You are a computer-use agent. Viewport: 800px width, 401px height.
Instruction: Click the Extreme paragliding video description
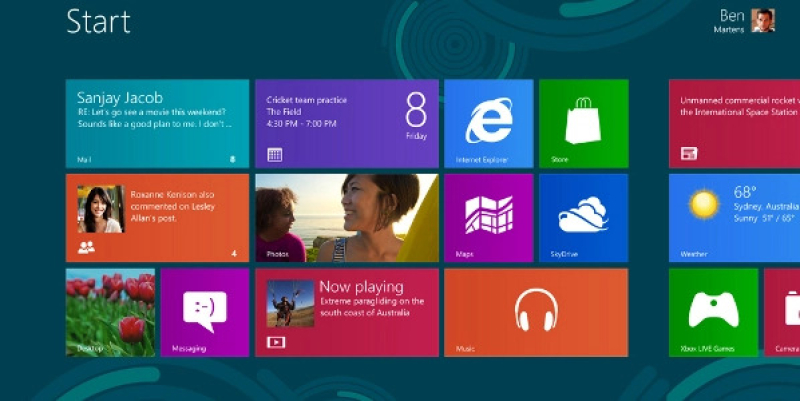click(372, 307)
